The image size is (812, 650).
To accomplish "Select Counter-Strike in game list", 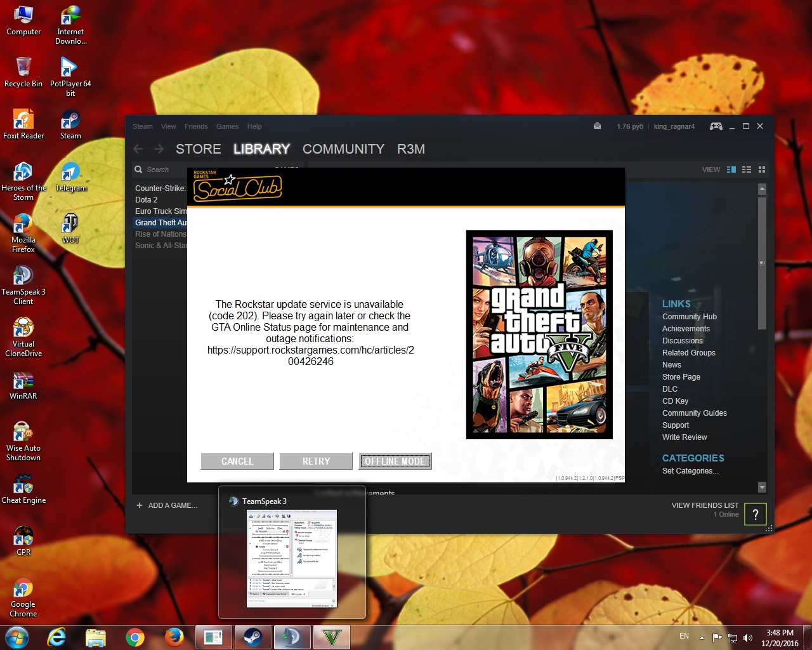I will click(160, 189).
